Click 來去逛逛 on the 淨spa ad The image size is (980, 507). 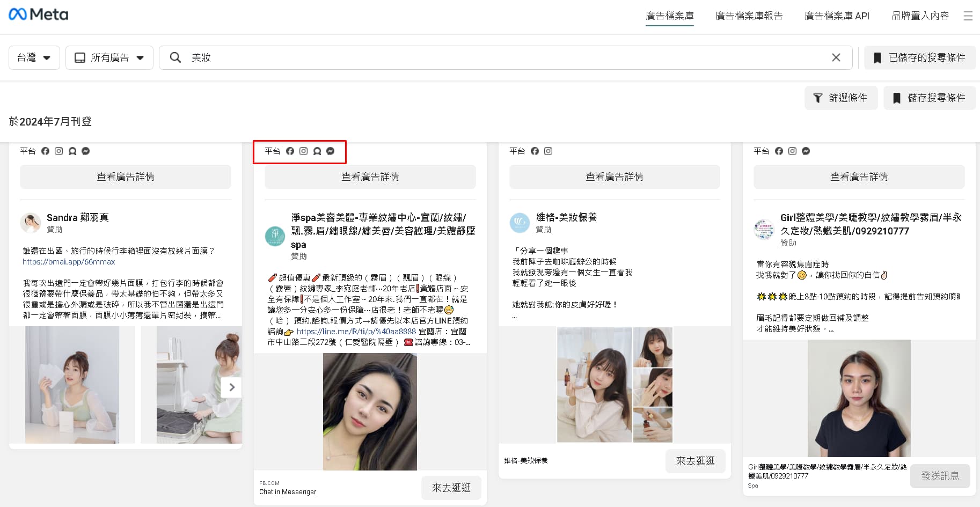[x=451, y=488]
